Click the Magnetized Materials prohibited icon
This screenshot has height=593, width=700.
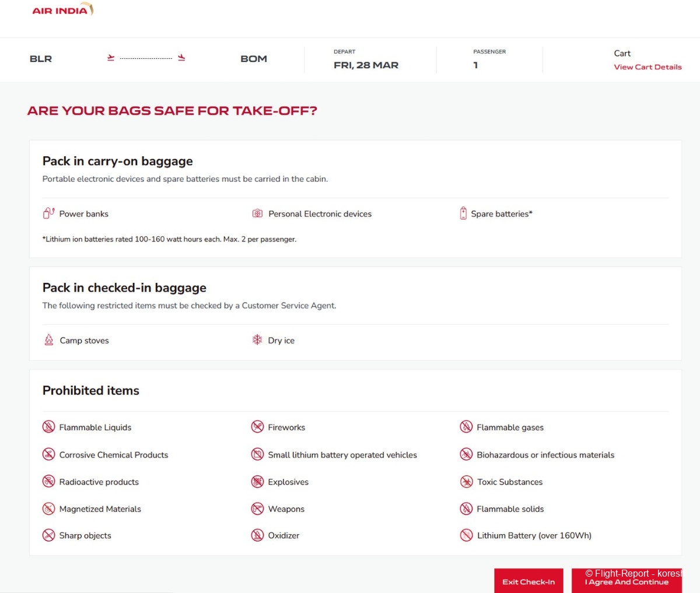pyautogui.click(x=48, y=508)
